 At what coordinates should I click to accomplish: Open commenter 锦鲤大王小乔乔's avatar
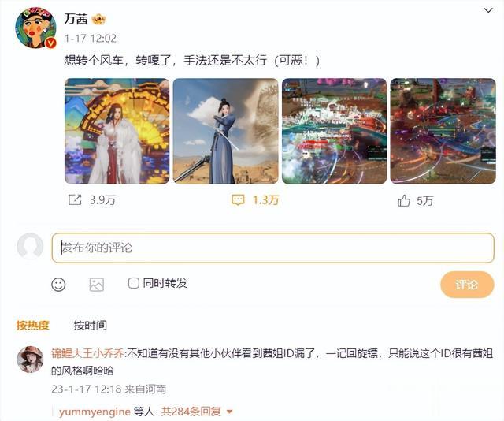(30, 360)
